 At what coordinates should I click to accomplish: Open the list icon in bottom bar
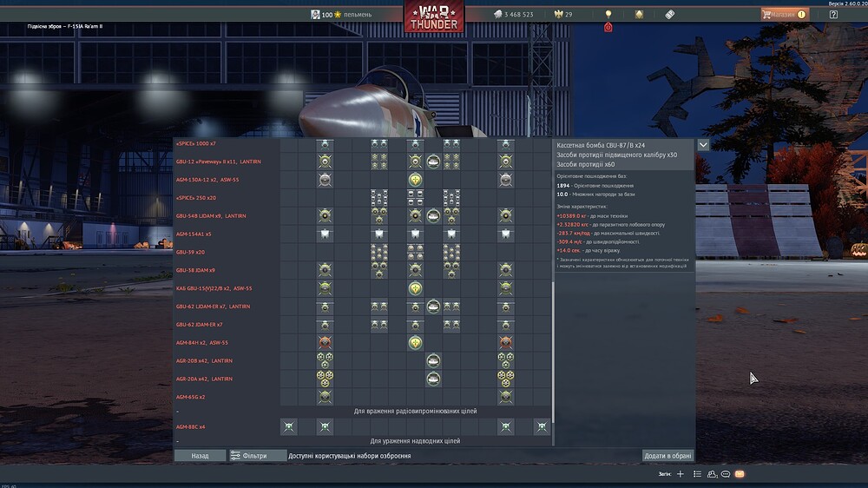pos(697,473)
